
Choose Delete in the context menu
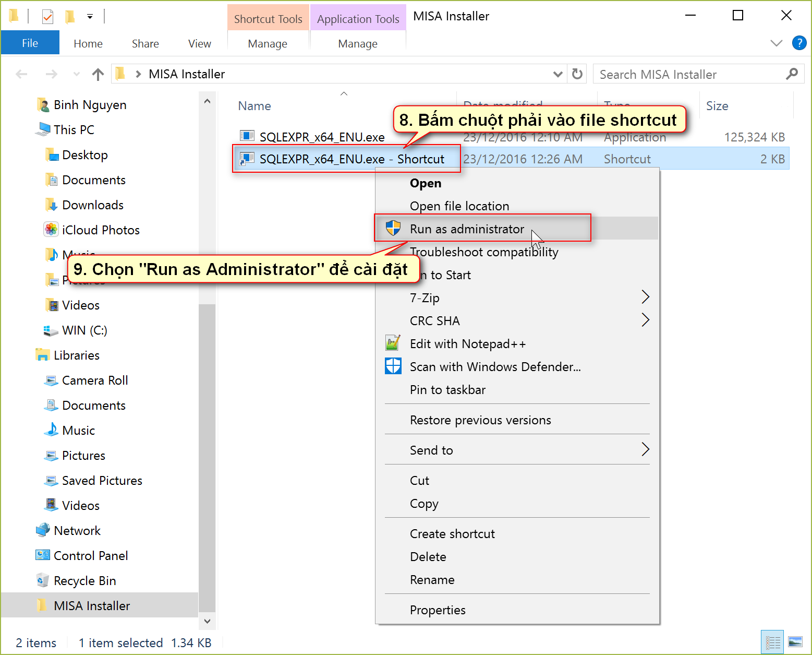click(x=428, y=557)
